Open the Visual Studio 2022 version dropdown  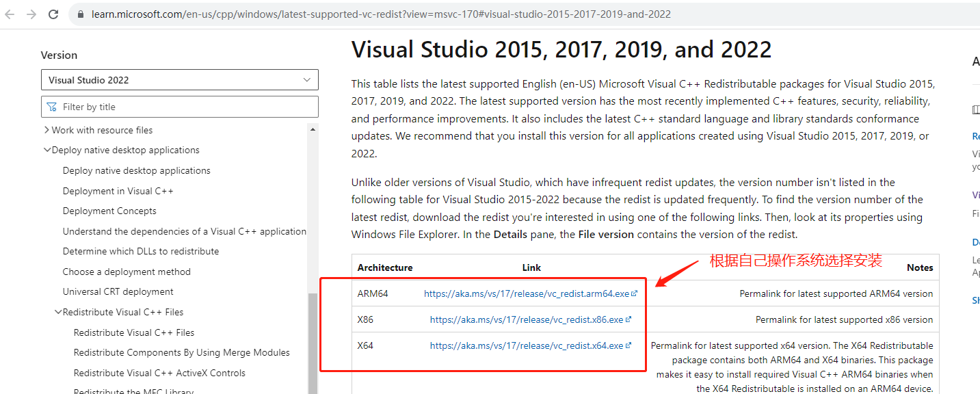pos(180,80)
